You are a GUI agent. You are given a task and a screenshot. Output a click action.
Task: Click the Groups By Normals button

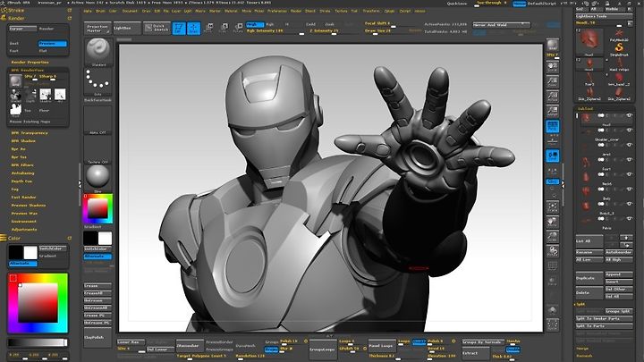pos(483,341)
